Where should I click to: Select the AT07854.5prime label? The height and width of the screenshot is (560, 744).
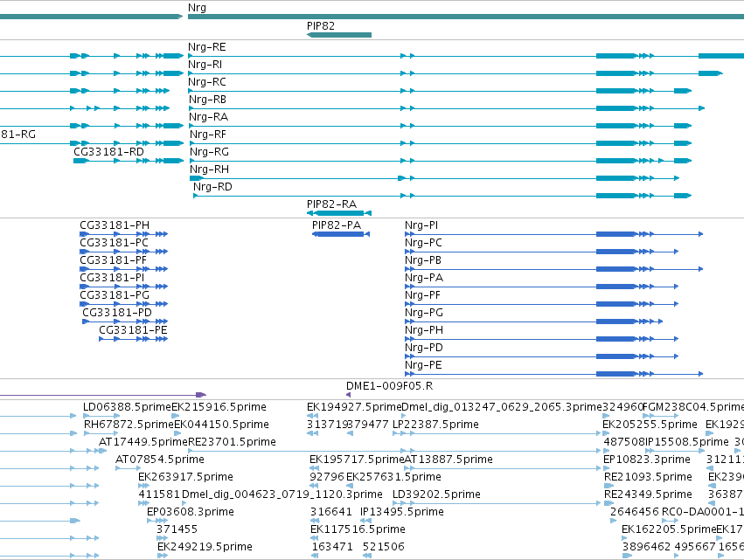pyautogui.click(x=160, y=460)
